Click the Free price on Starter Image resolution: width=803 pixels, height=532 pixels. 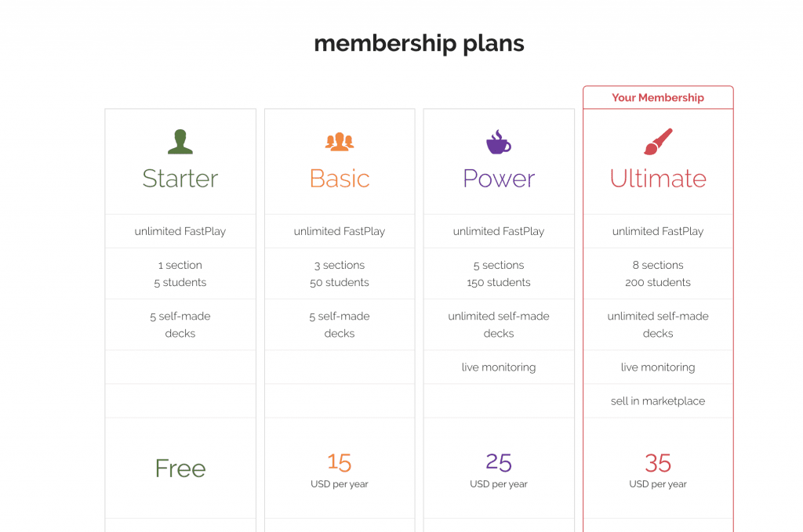(180, 468)
